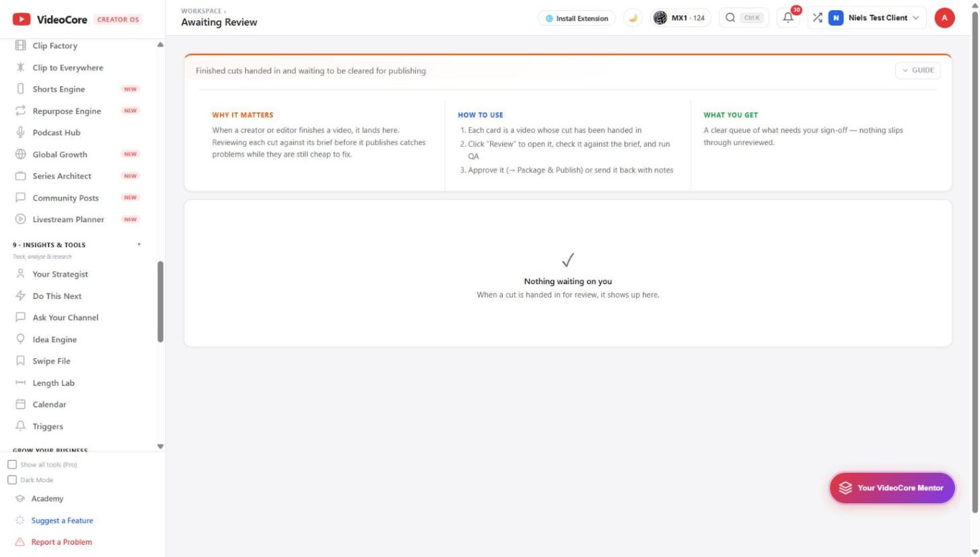This screenshot has height=557, width=980.
Task: Open Shorts Engine phone icon
Action: 20,89
